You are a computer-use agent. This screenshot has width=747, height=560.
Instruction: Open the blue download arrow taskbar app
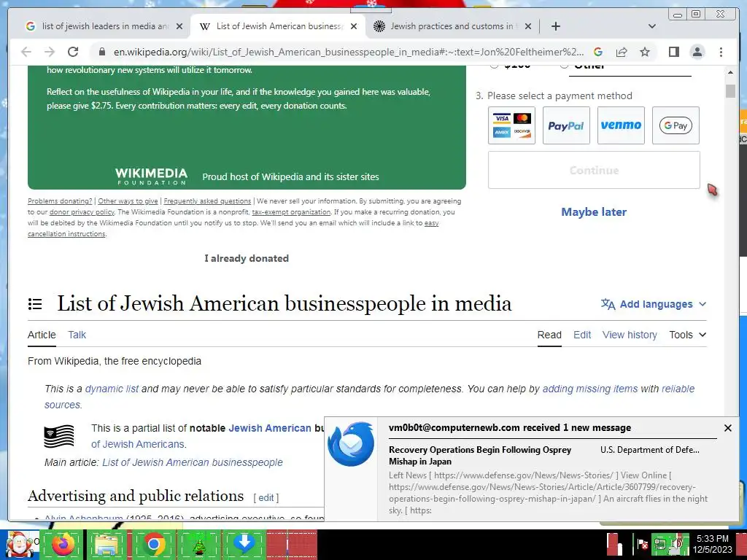click(244, 545)
